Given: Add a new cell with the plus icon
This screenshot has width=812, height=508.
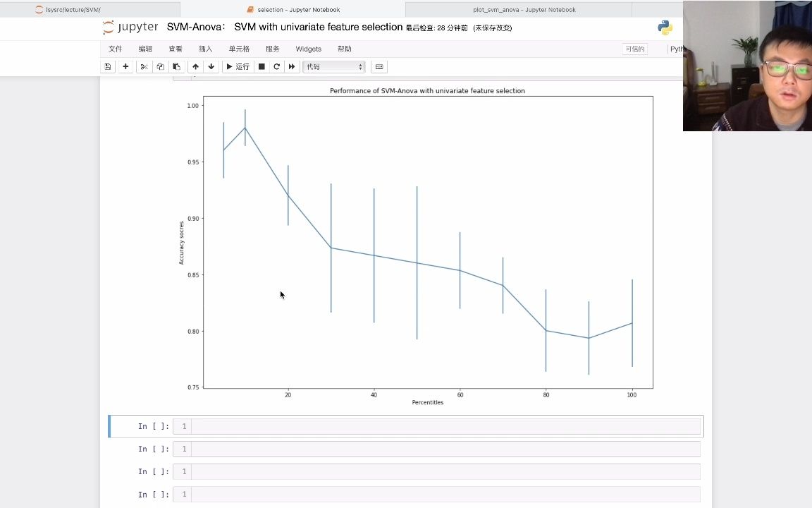Looking at the screenshot, I should pyautogui.click(x=125, y=66).
